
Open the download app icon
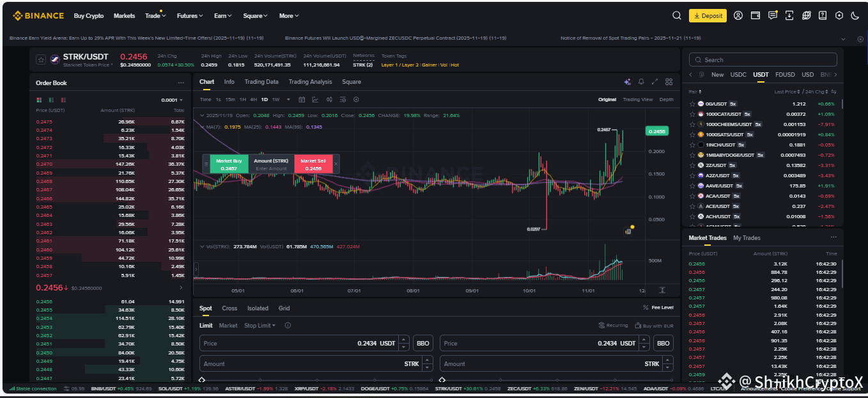pos(789,15)
